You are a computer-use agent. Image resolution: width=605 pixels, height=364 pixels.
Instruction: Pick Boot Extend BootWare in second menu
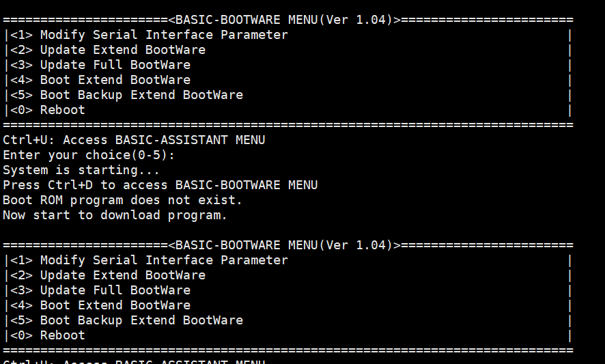point(115,305)
